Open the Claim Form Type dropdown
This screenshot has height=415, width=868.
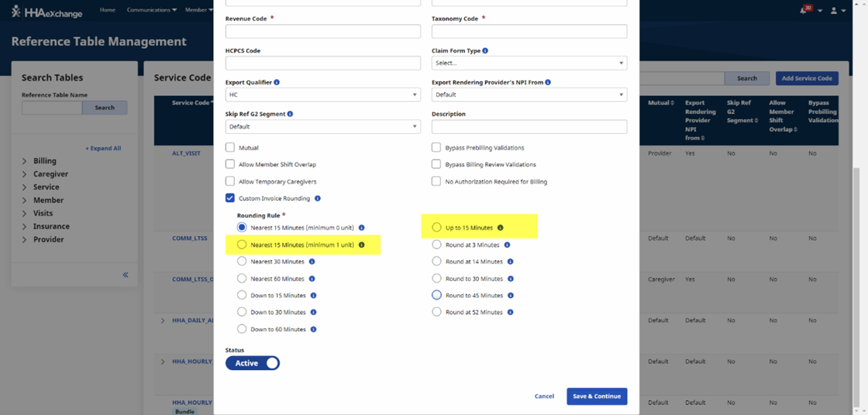[529, 63]
